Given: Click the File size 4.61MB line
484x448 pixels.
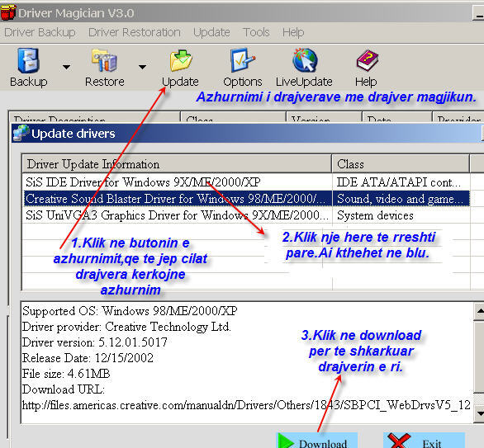Looking at the screenshot, I should click(66, 374).
